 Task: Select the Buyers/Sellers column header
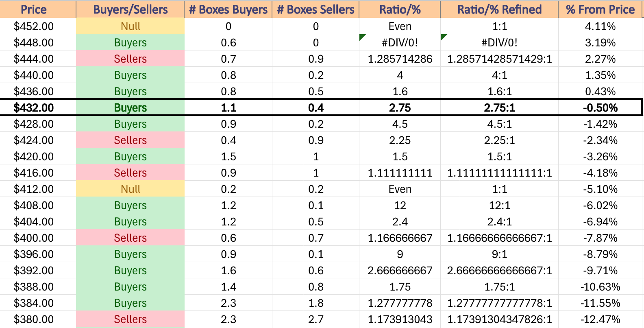(130, 9)
